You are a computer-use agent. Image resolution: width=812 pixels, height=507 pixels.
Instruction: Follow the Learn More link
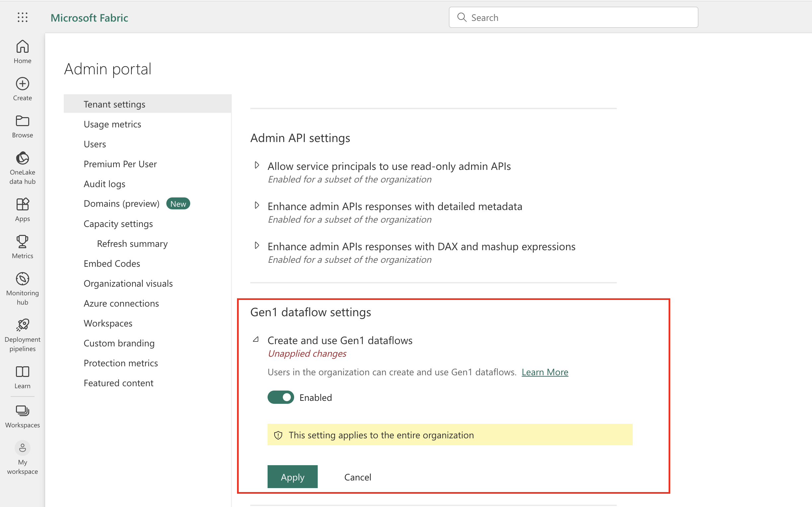[545, 372]
